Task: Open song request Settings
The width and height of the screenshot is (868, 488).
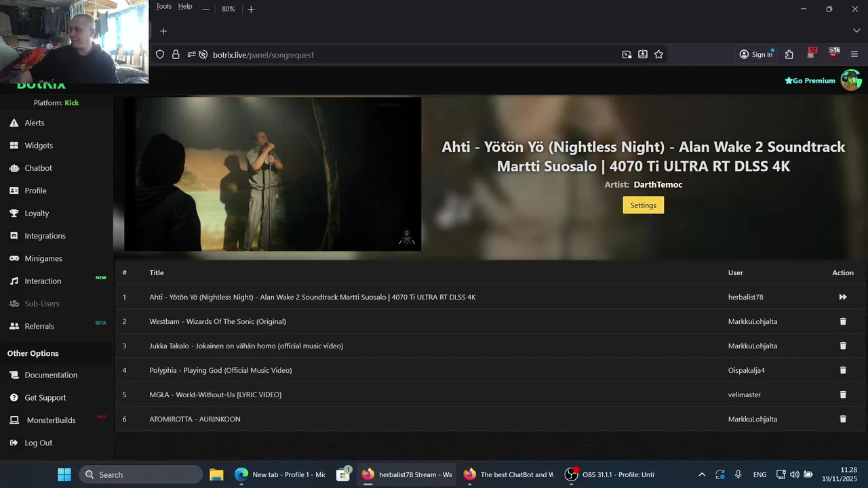Action: pyautogui.click(x=643, y=205)
